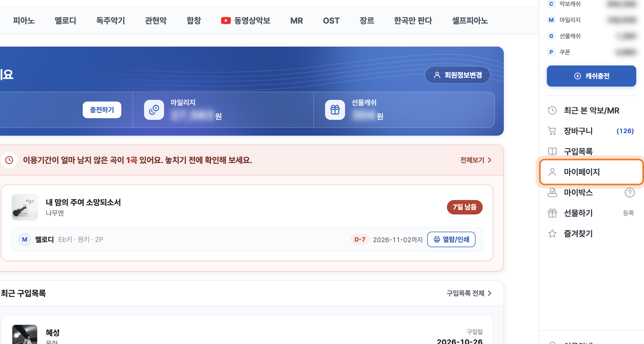The height and width of the screenshot is (344, 644).
Task: Switch to the 멜로디 category
Action: point(65,21)
